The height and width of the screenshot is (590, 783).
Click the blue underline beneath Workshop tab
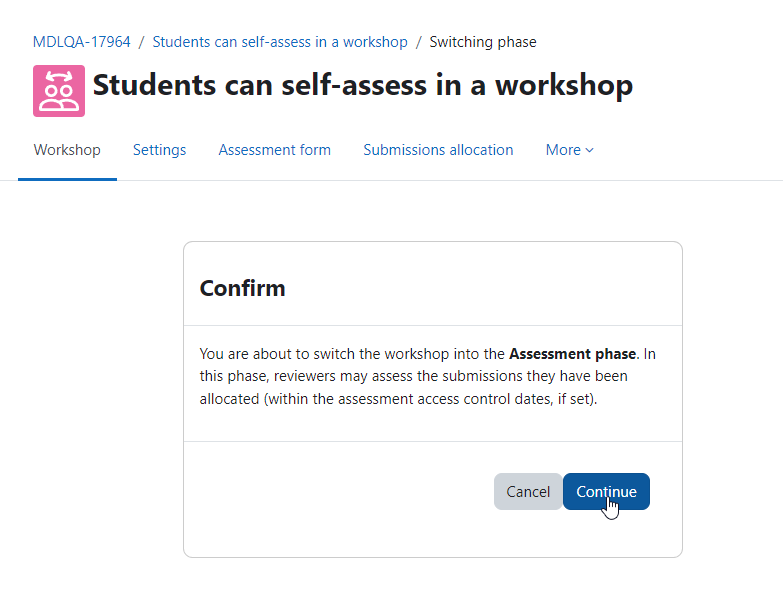coord(67,179)
